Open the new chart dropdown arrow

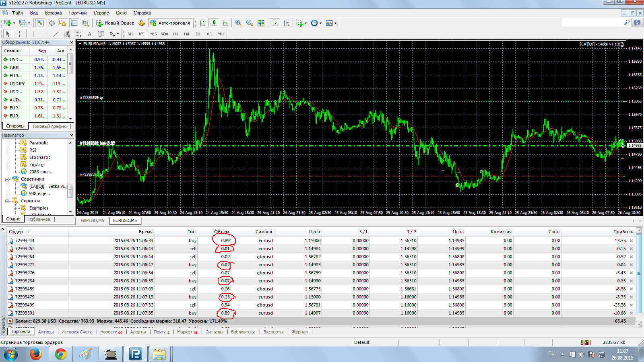[14, 23]
